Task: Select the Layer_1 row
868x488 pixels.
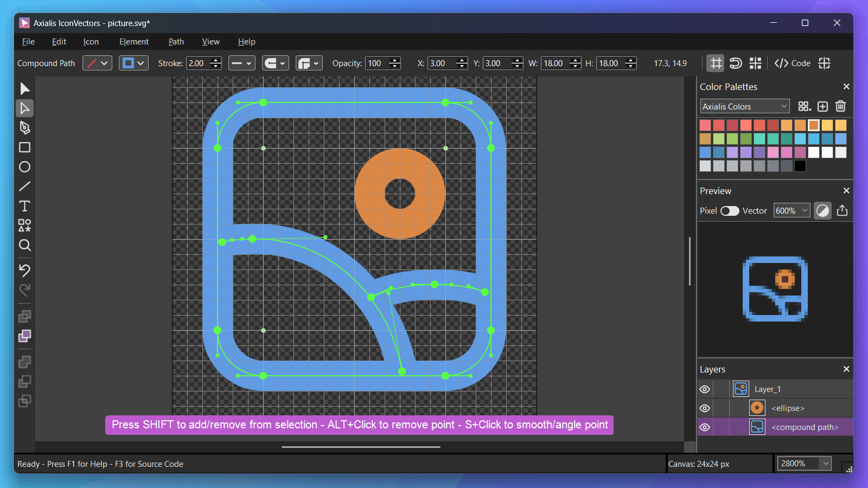Action: pyautogui.click(x=775, y=389)
